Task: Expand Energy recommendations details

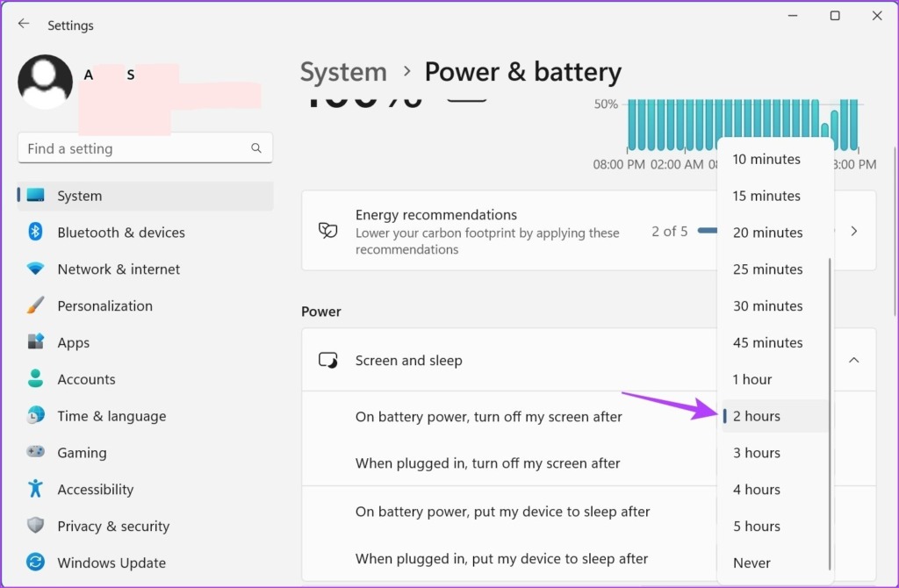Action: click(853, 231)
